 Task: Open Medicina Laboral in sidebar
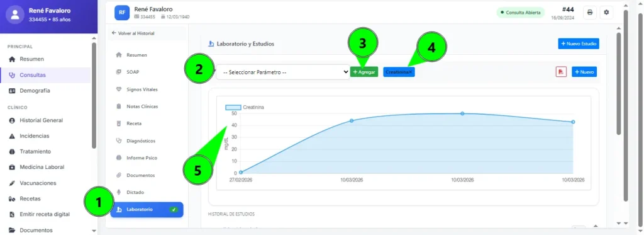tap(45, 167)
